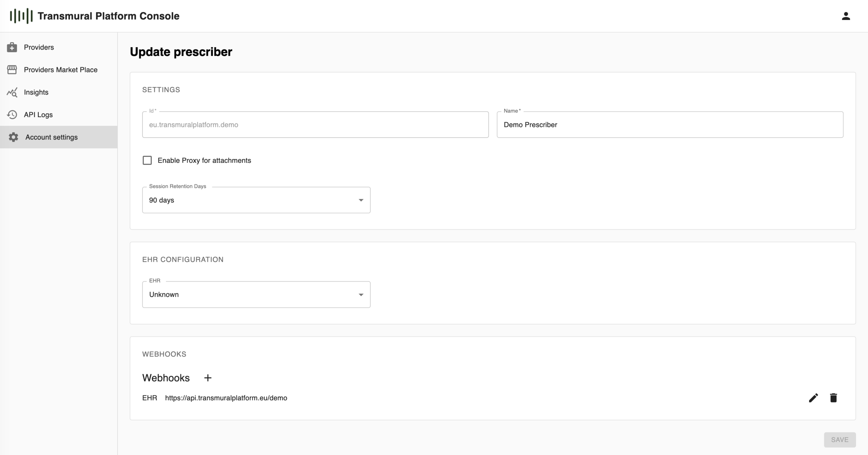Click the Insights chart icon

click(x=12, y=92)
